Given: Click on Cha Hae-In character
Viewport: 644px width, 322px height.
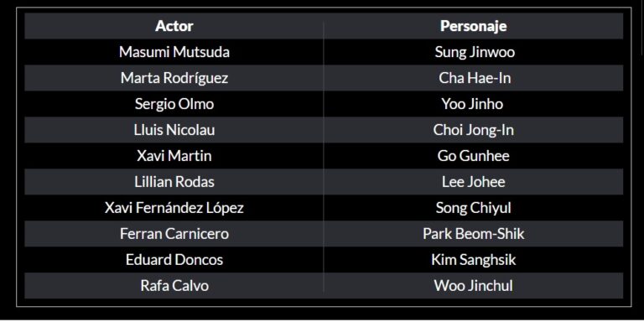Looking at the screenshot, I should point(475,78).
